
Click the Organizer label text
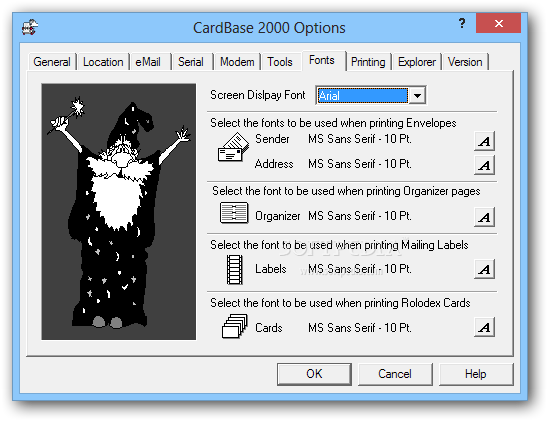278,216
